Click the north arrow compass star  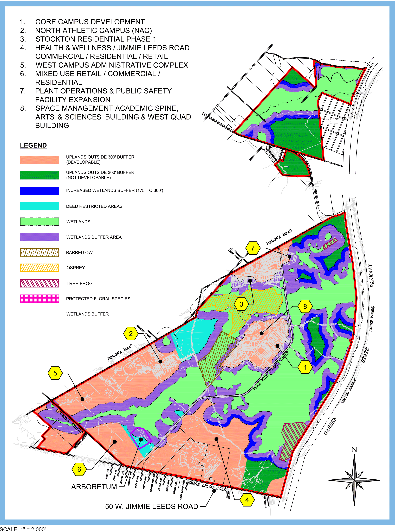click(x=354, y=480)
